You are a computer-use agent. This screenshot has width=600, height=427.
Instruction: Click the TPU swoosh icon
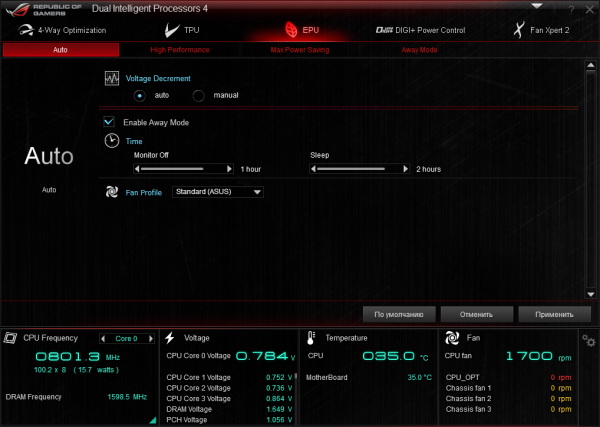(x=172, y=30)
